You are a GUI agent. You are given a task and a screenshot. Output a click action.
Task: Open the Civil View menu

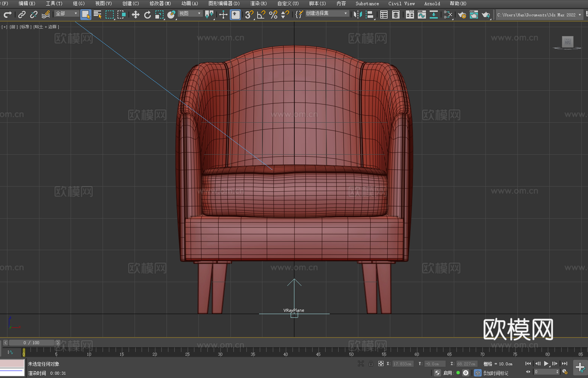pyautogui.click(x=401, y=3)
